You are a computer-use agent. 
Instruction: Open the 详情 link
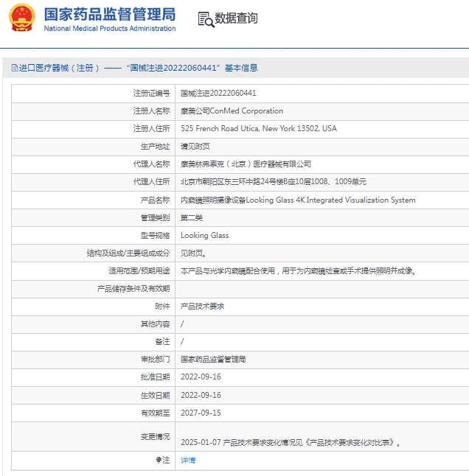188,461
